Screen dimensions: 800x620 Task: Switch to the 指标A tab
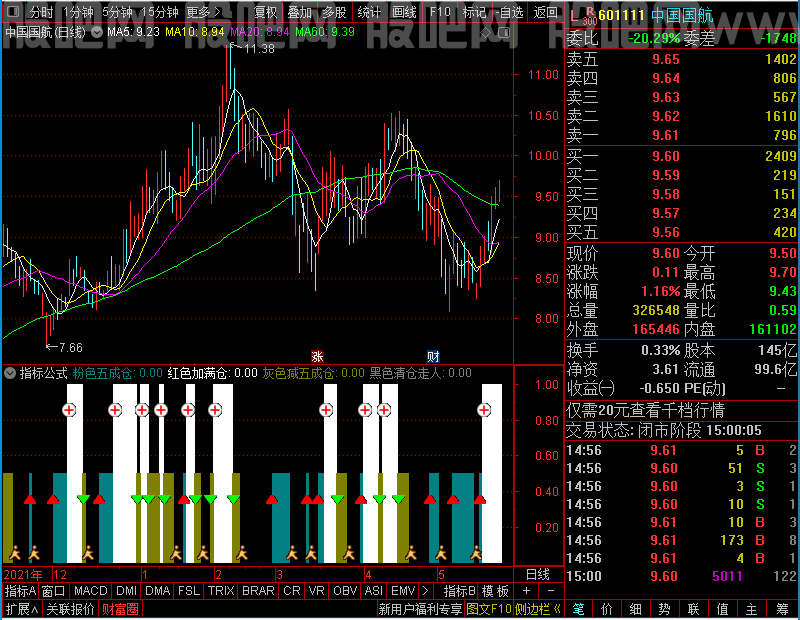(20, 591)
